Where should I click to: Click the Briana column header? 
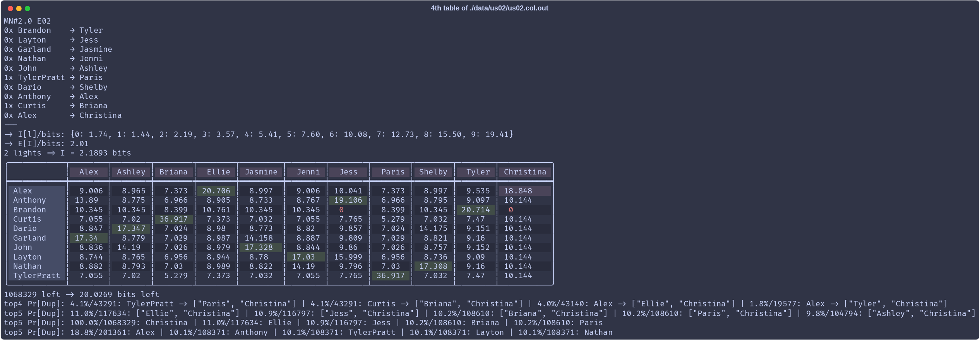pos(173,172)
